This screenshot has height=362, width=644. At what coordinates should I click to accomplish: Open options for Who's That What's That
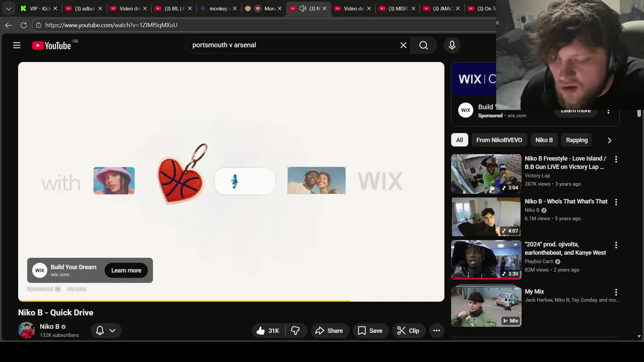[616, 202]
